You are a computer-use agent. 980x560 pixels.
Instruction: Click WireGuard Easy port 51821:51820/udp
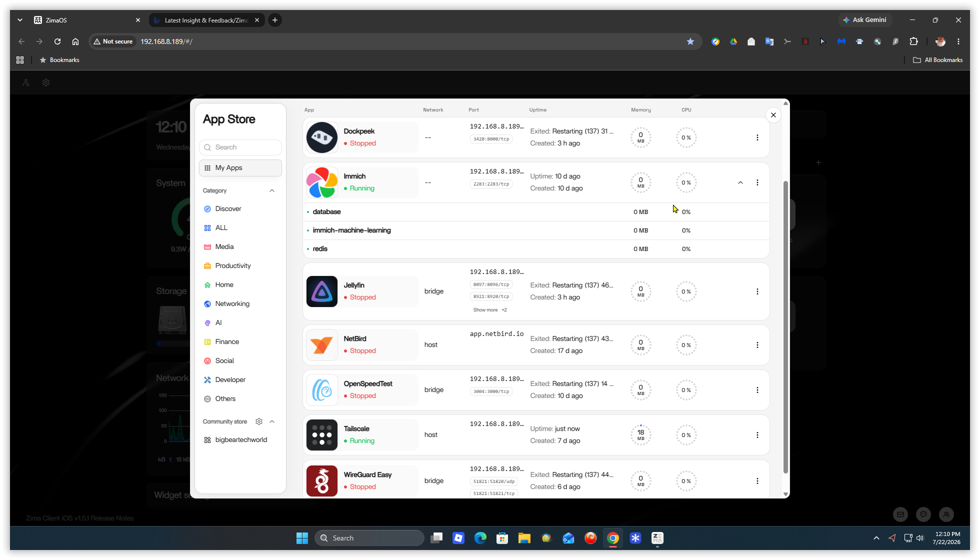point(494,481)
